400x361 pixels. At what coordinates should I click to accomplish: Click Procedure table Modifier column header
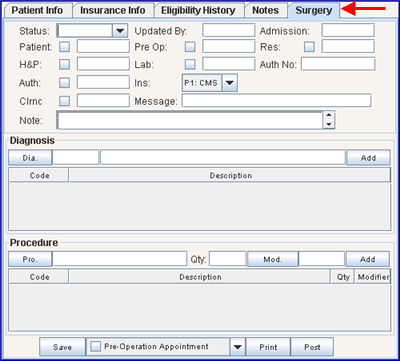pos(373,277)
